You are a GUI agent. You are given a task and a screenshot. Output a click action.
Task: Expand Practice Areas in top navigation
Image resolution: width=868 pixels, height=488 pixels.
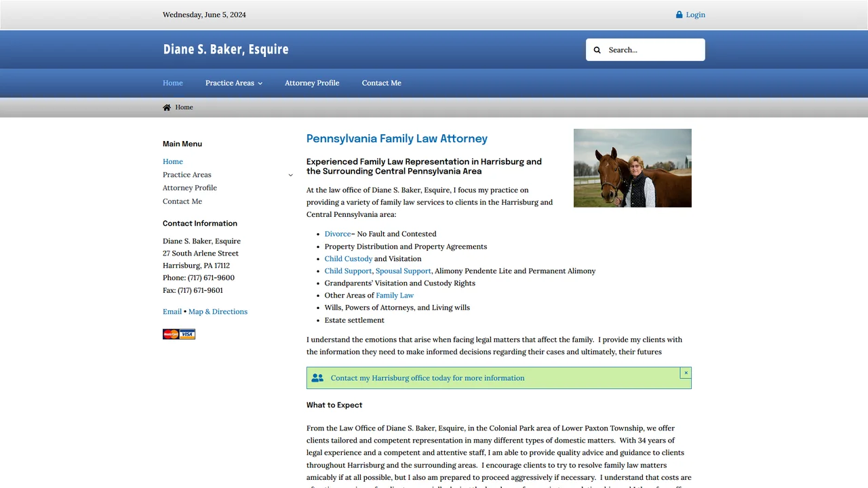(234, 83)
